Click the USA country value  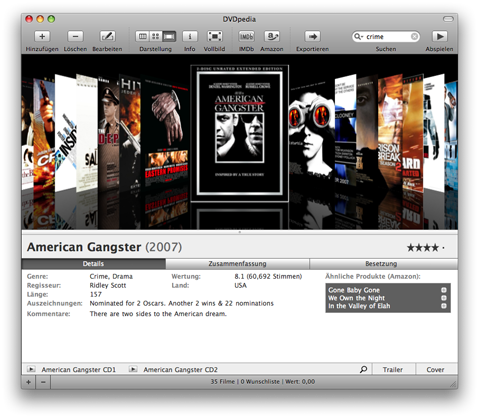click(x=240, y=285)
